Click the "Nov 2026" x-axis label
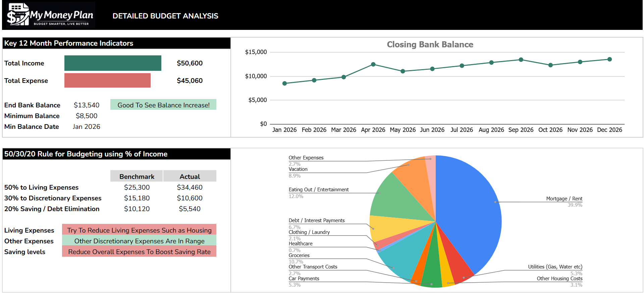The height and width of the screenshot is (294, 644). tap(580, 130)
